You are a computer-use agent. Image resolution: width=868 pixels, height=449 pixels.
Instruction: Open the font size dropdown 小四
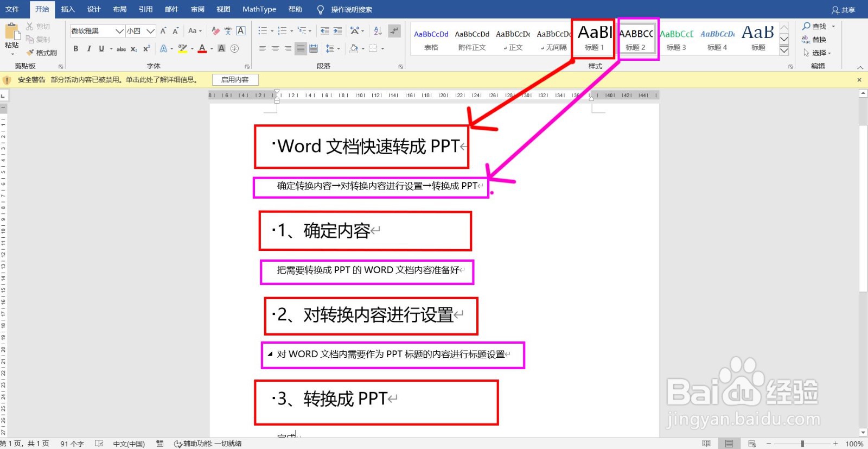[x=150, y=31]
